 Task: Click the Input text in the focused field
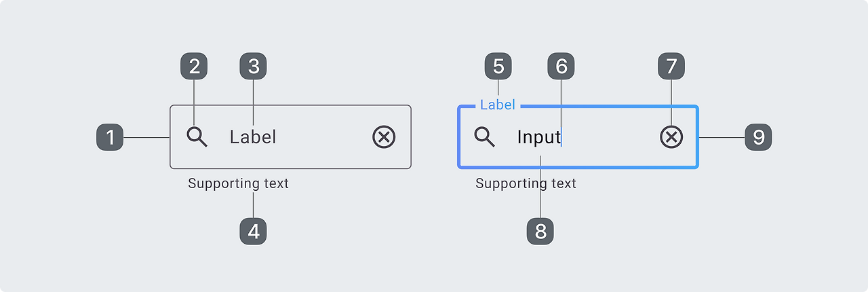coord(538,137)
